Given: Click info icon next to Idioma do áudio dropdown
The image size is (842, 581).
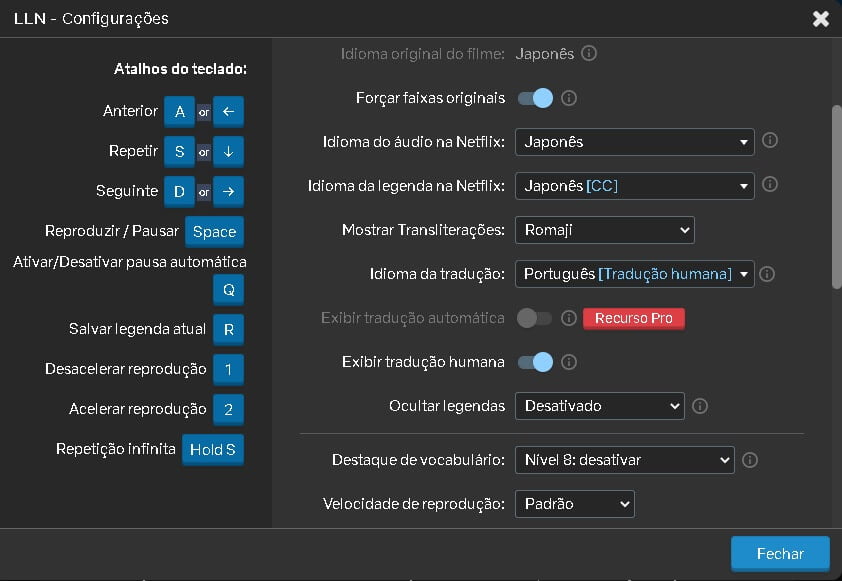Looking at the screenshot, I should (770, 141).
